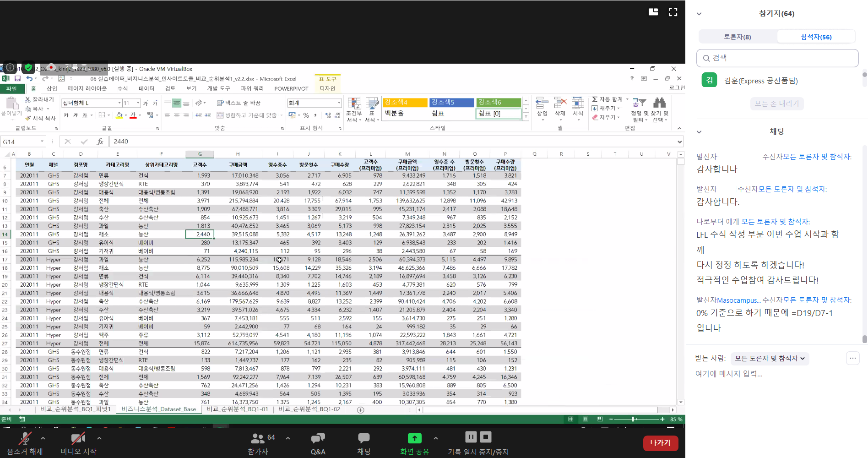This screenshot has height=458, width=868.
Task: Collapse the 채팅 panel with chevron
Action: click(x=699, y=132)
